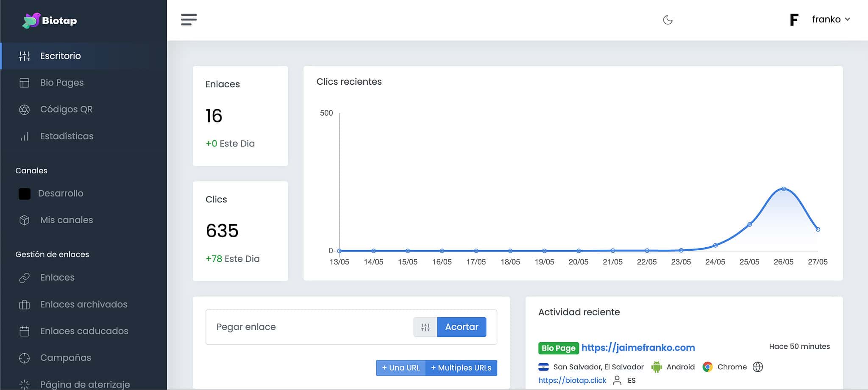View Estadísticas via the chart icon

[24, 136]
